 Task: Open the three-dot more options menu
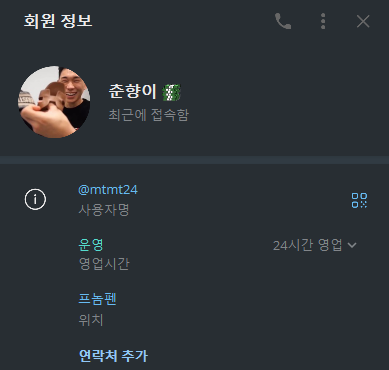pyautogui.click(x=323, y=21)
